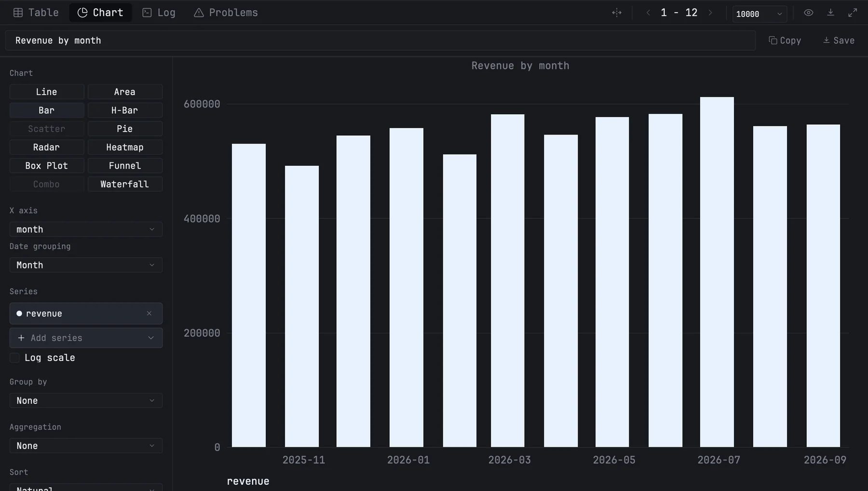Go to next page of rows
This screenshot has height=491, width=868.
click(710, 13)
